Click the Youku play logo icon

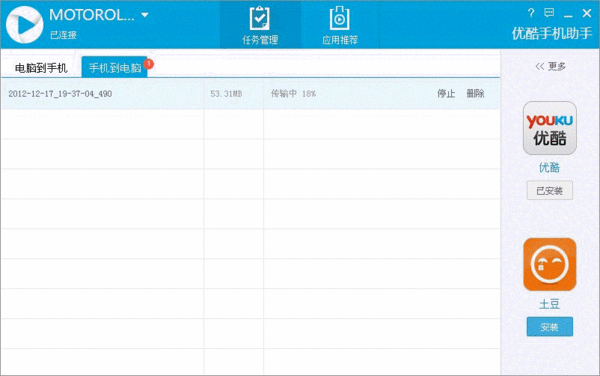tap(24, 25)
